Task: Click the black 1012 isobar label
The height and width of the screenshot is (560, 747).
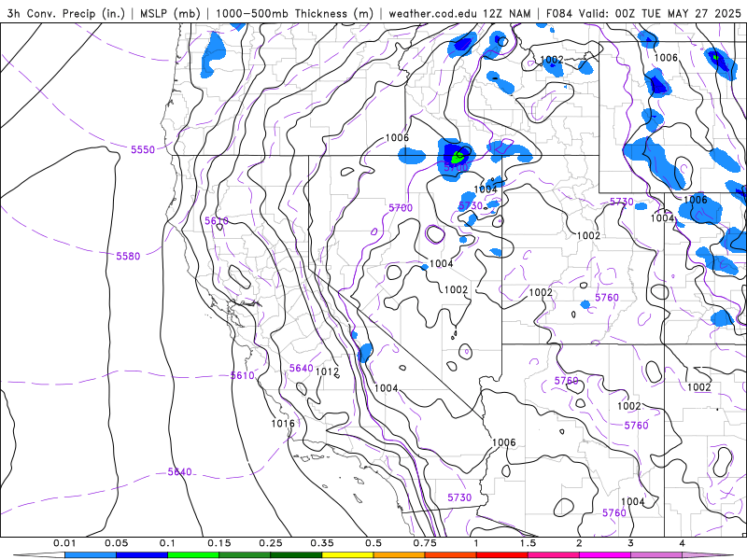Action: pos(328,371)
